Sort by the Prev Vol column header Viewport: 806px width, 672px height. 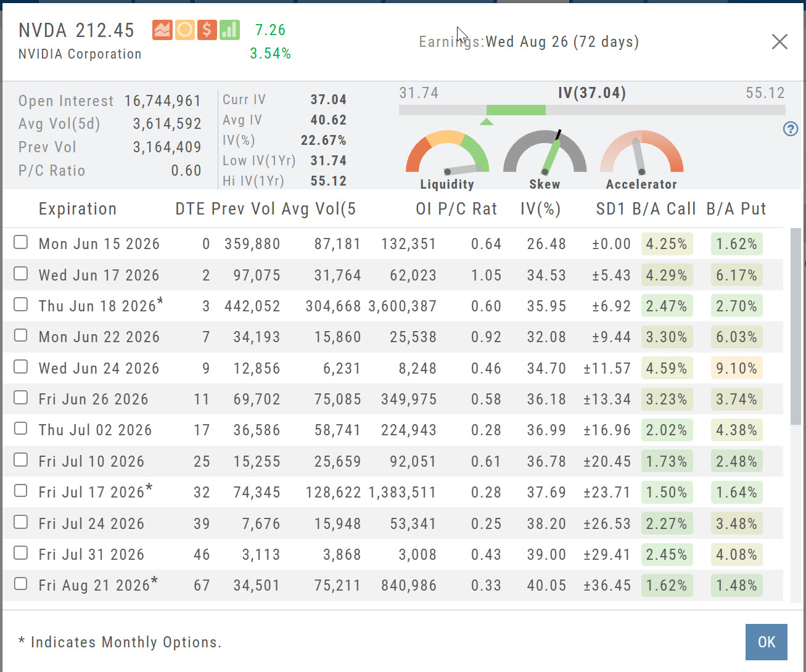pos(244,209)
